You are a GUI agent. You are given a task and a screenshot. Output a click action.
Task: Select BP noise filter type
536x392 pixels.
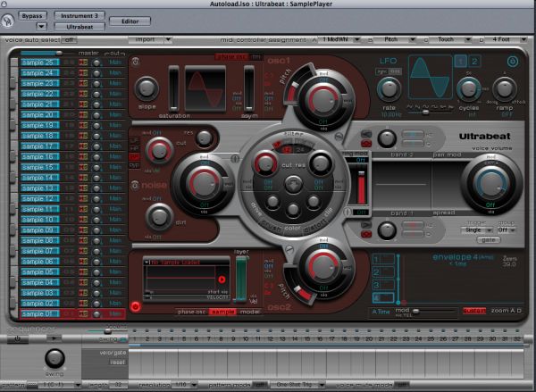pos(134,157)
